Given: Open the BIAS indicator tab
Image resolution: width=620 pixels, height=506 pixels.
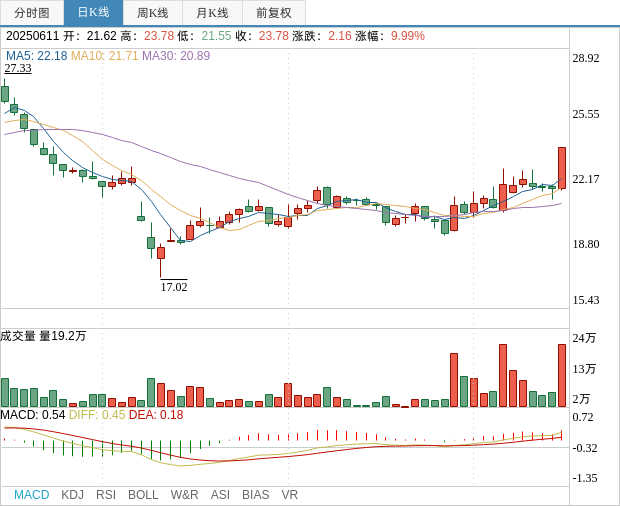Looking at the screenshot, I should coord(255,495).
